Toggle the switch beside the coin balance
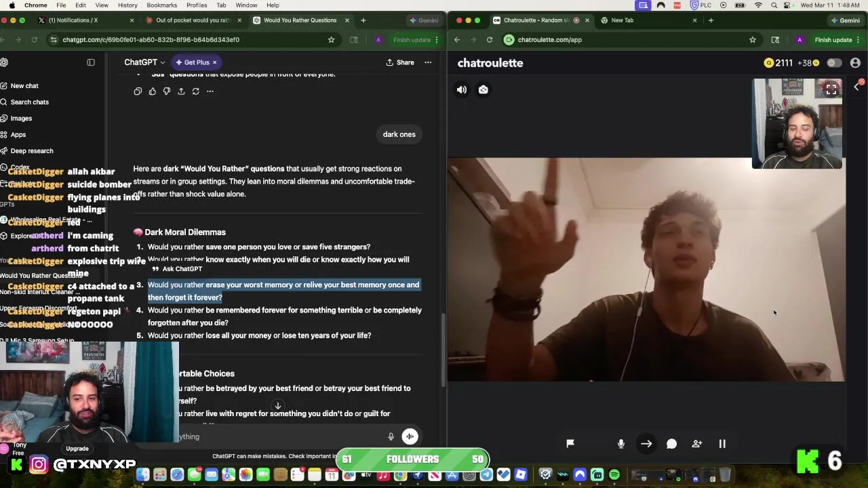This screenshot has height=488, width=868. pos(834,63)
